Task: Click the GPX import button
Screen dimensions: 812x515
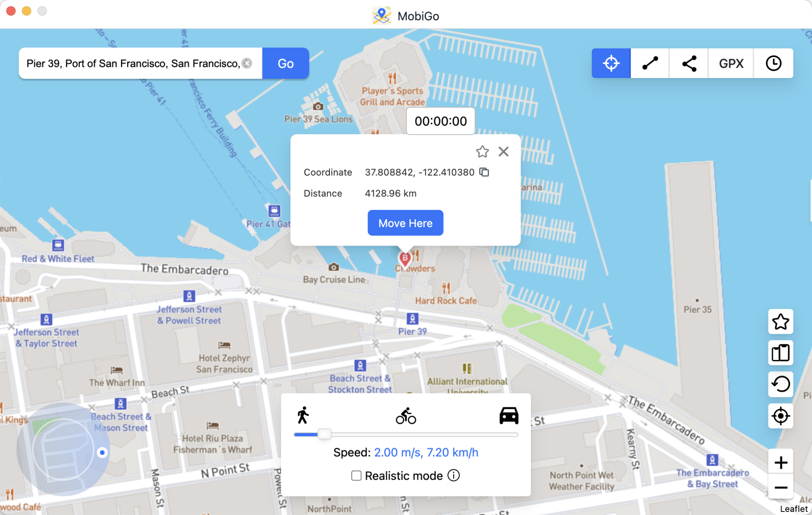Action: 731,63
